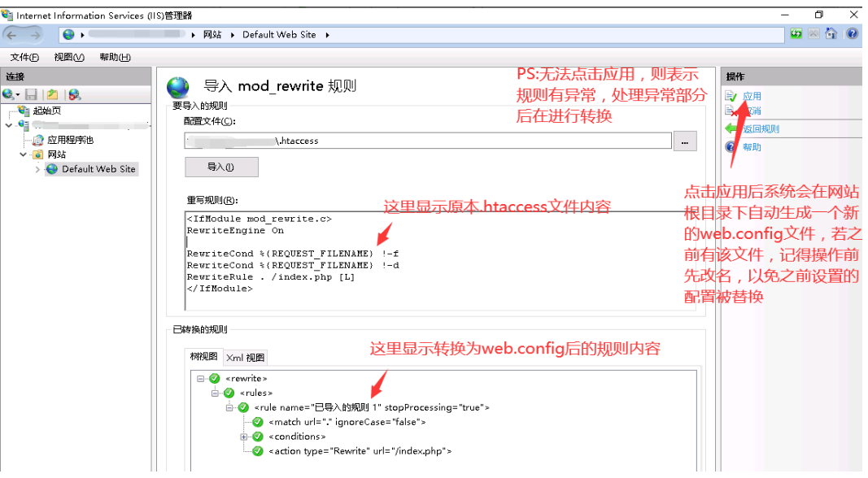Select 应用程序池 in the connections tree
Viewport: 868px width, 478px height.
(70, 140)
